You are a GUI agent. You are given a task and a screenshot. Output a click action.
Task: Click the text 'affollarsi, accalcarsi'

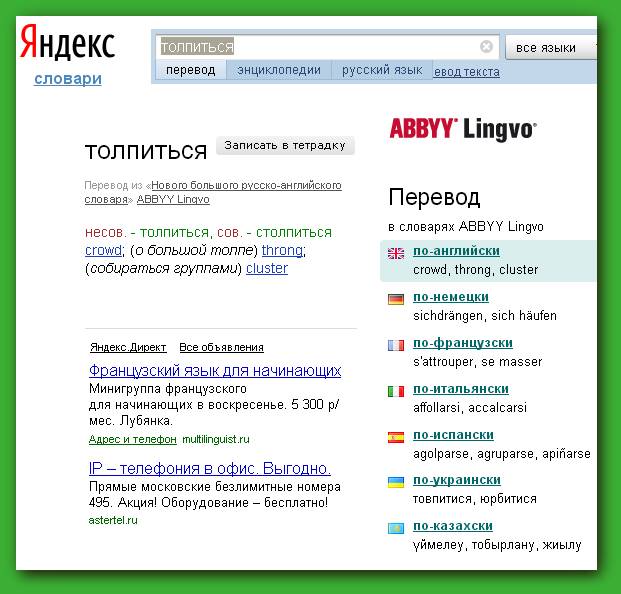tap(470, 407)
